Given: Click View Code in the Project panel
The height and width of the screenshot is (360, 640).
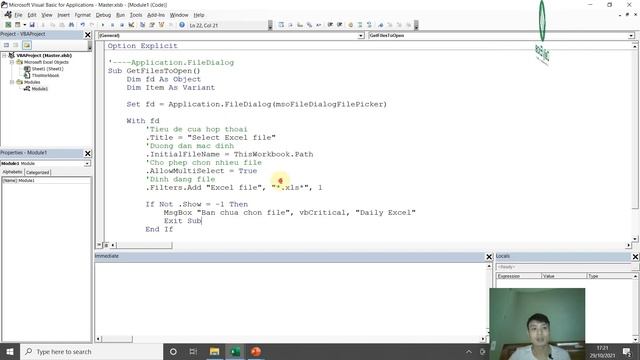Looking at the screenshot, I should coord(7,45).
